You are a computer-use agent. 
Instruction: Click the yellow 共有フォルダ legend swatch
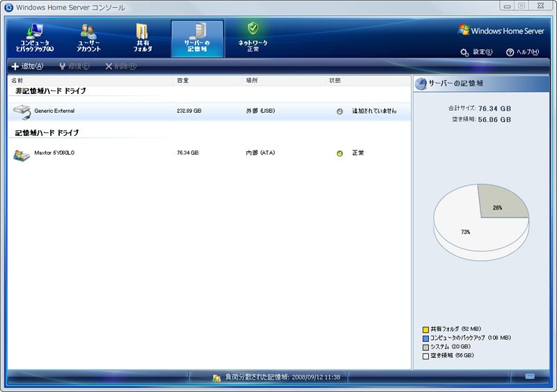[x=425, y=329]
